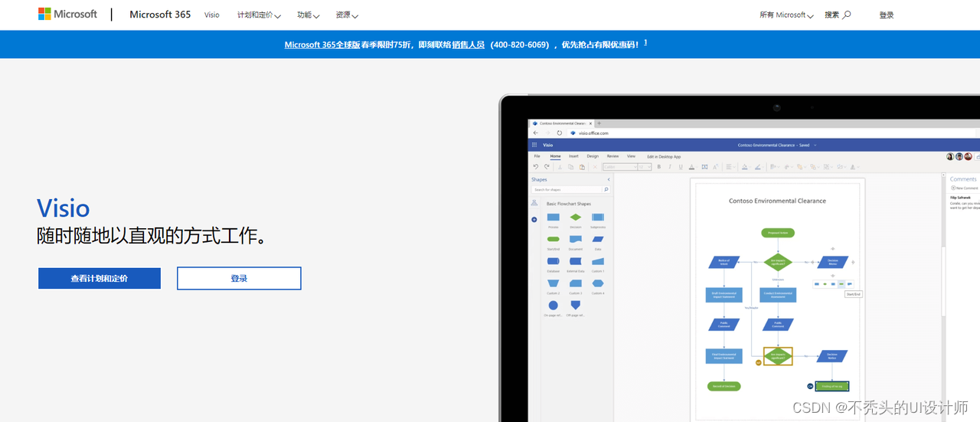Select the green Decision diamond shape
The height and width of the screenshot is (422, 980).
coord(575,218)
